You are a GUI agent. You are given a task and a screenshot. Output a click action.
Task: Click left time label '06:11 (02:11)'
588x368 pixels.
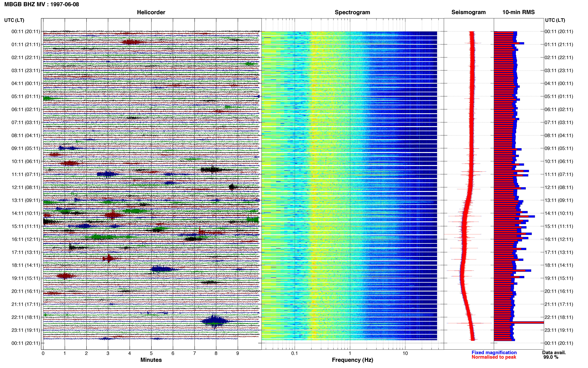pyautogui.click(x=26, y=109)
